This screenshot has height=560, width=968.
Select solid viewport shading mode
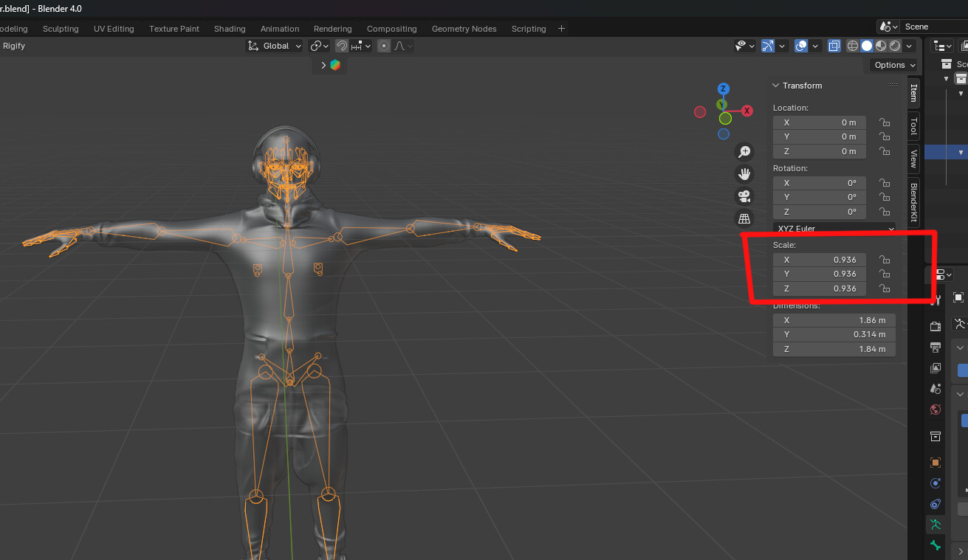click(867, 46)
